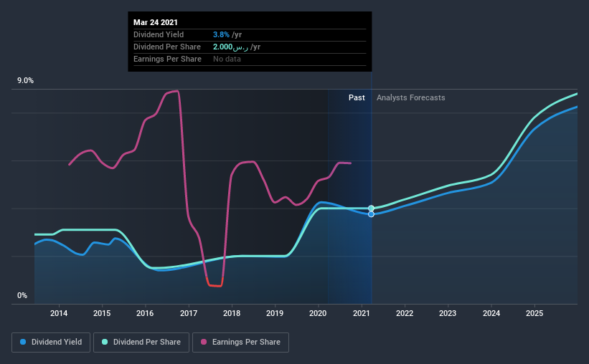This screenshot has height=364, width=589.
Task: Select the 2021 label on the time axis
Action: point(362,313)
